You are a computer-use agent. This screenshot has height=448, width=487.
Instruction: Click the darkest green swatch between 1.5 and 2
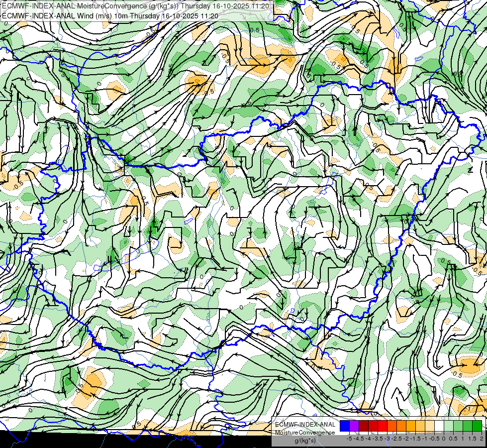477,426
